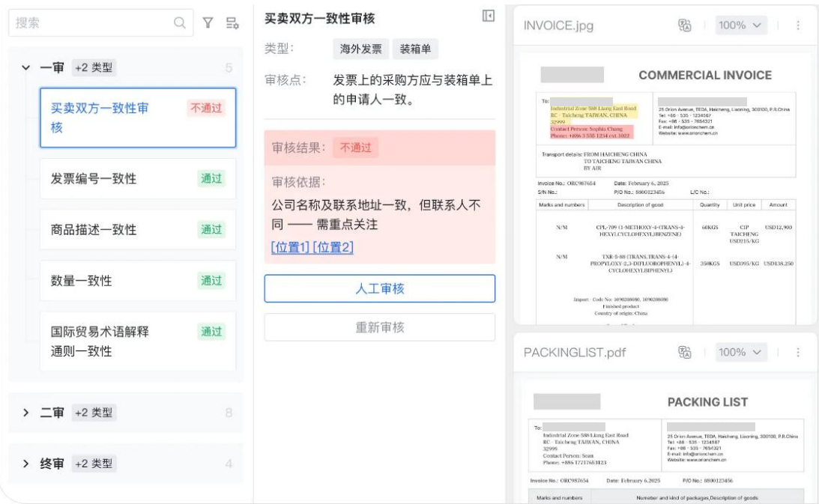
Task: Click the COMMERCIAL INVOICE document heading
Action: coord(705,75)
